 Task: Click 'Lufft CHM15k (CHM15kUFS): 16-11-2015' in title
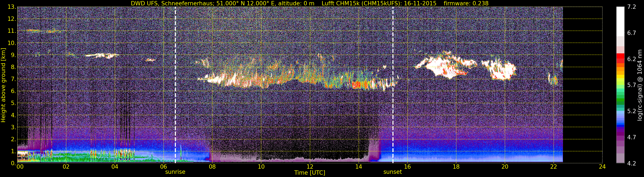379,3
